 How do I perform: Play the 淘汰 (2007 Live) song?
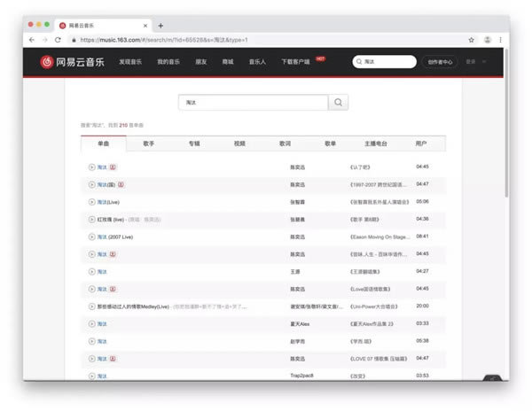tap(91, 237)
